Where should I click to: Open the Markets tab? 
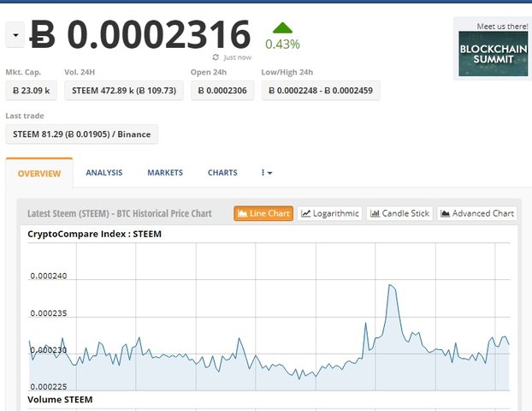(165, 173)
